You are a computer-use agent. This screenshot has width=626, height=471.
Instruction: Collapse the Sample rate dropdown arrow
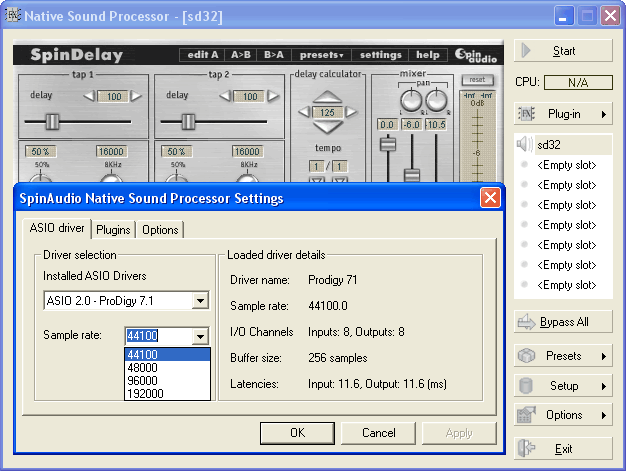pyautogui.click(x=200, y=336)
